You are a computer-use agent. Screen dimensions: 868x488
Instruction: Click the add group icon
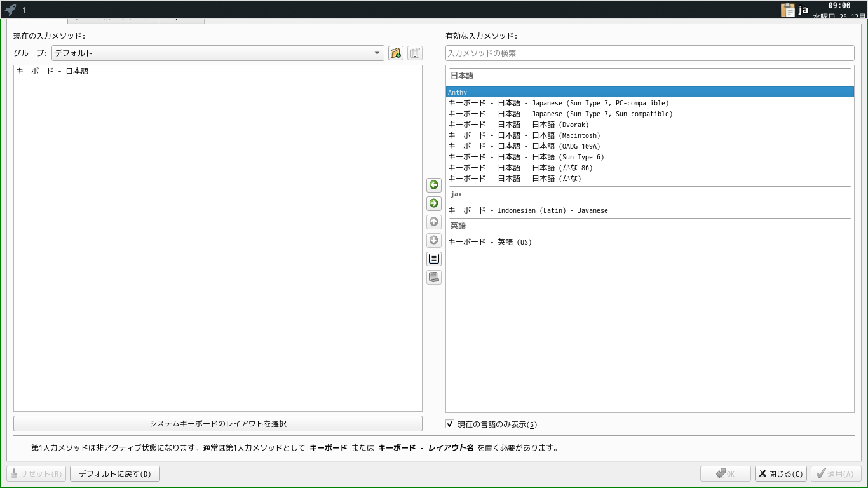coord(396,53)
